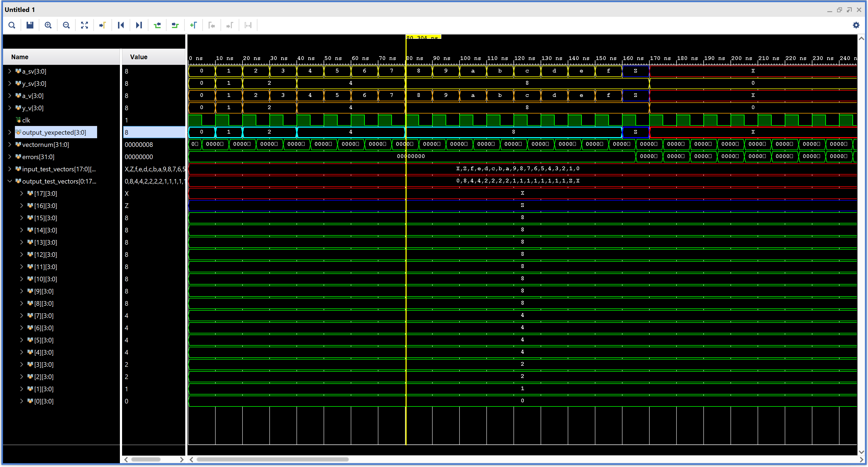The width and height of the screenshot is (868, 467).
Task: Click the Zoom Fit icon
Action: [85, 25]
